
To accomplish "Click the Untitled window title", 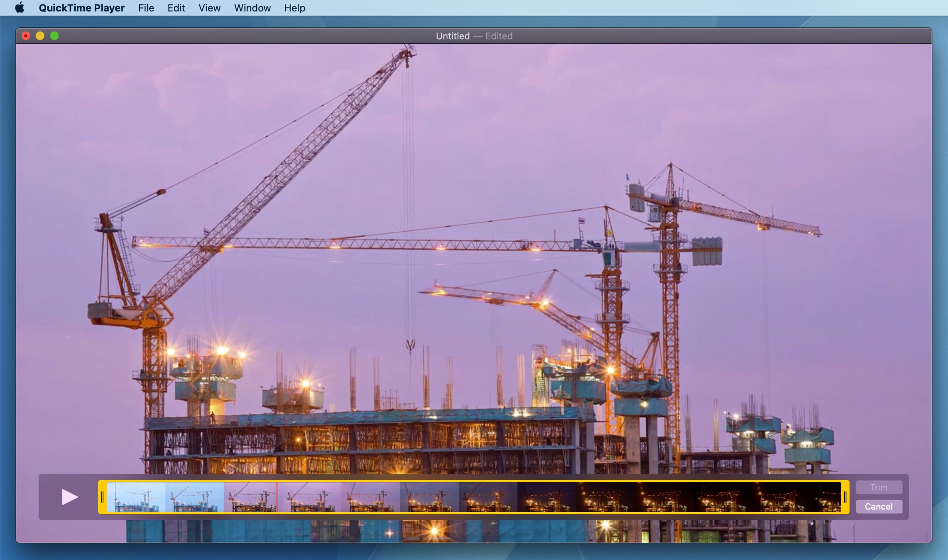I will click(453, 36).
